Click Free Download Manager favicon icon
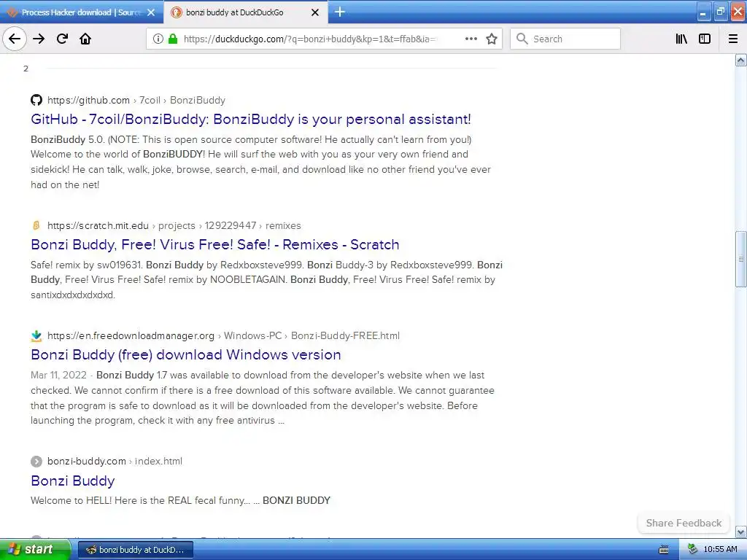Viewport: 747px width, 560px height. pos(36,335)
